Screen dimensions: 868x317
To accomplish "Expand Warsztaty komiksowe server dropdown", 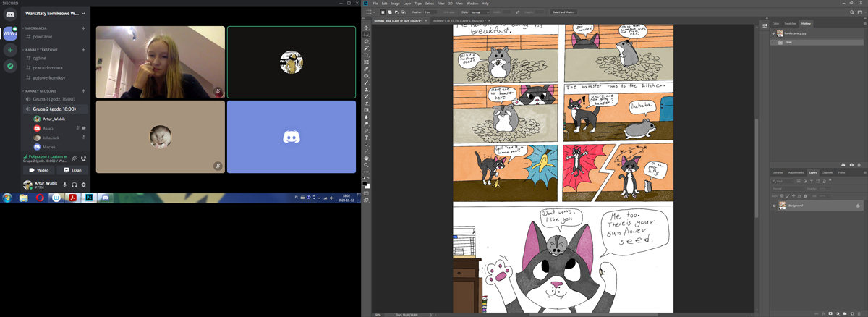I will 83,13.
